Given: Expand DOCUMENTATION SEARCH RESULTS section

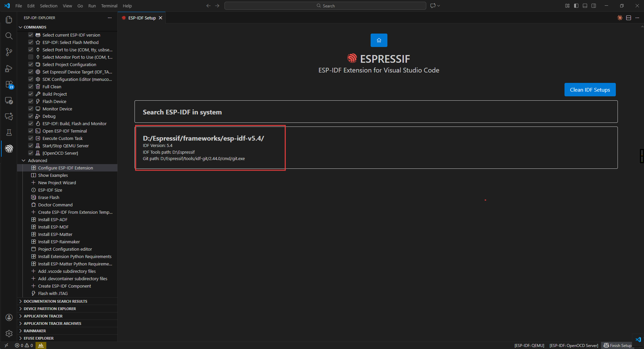Looking at the screenshot, I should (x=67, y=301).
